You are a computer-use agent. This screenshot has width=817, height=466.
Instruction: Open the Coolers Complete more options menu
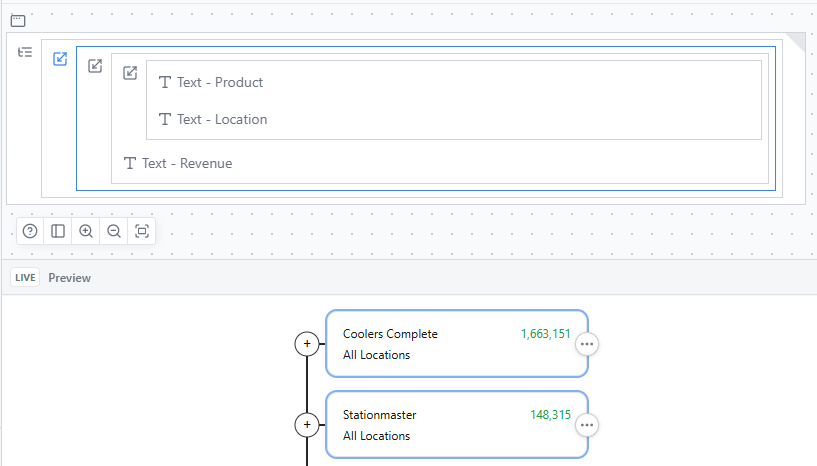(587, 344)
